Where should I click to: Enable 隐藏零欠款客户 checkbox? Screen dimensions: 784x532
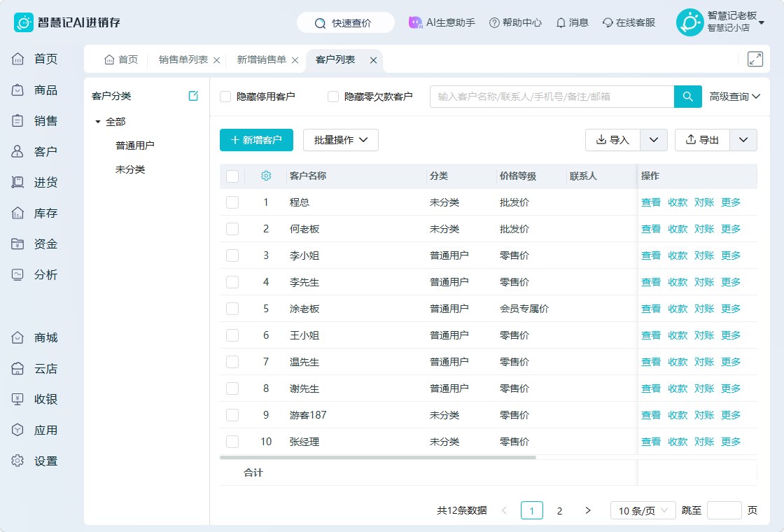(333, 97)
